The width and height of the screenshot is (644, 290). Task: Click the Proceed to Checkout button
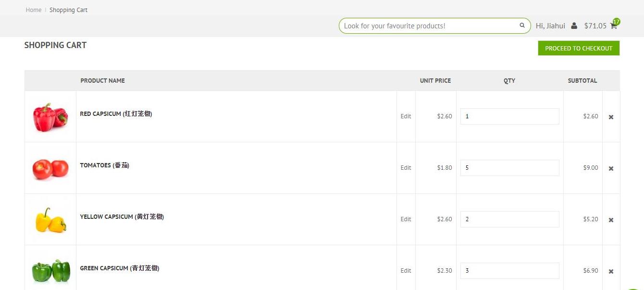point(579,48)
